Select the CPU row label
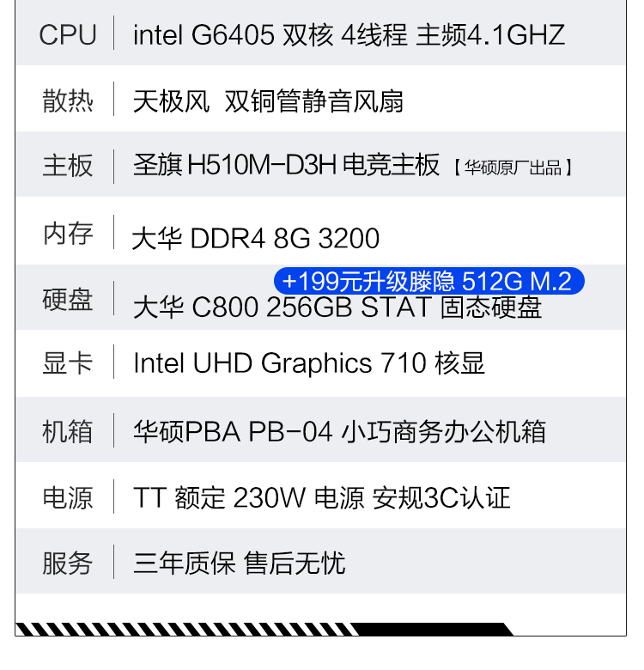The height and width of the screenshot is (670, 644). tap(68, 35)
